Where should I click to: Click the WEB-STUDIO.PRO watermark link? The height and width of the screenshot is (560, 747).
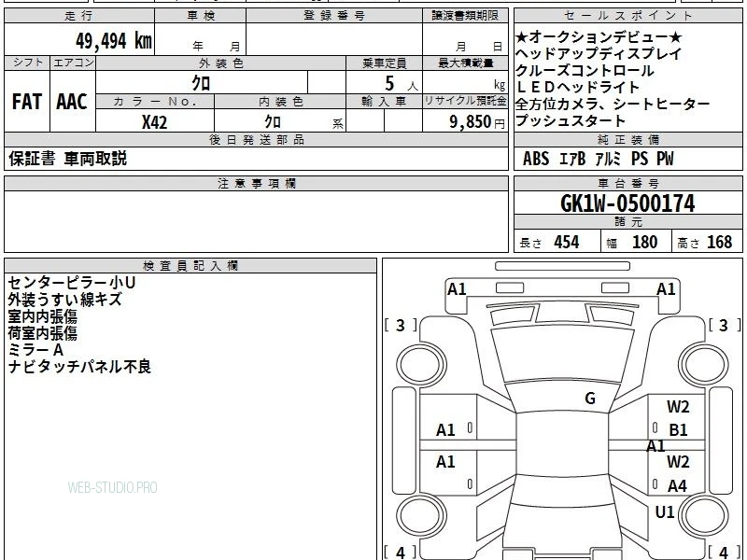(x=112, y=487)
